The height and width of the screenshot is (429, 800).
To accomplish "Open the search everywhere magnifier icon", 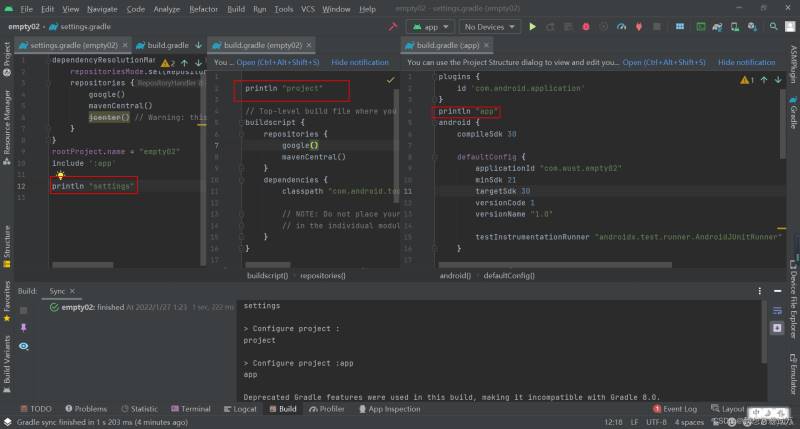I will pyautogui.click(x=773, y=27).
